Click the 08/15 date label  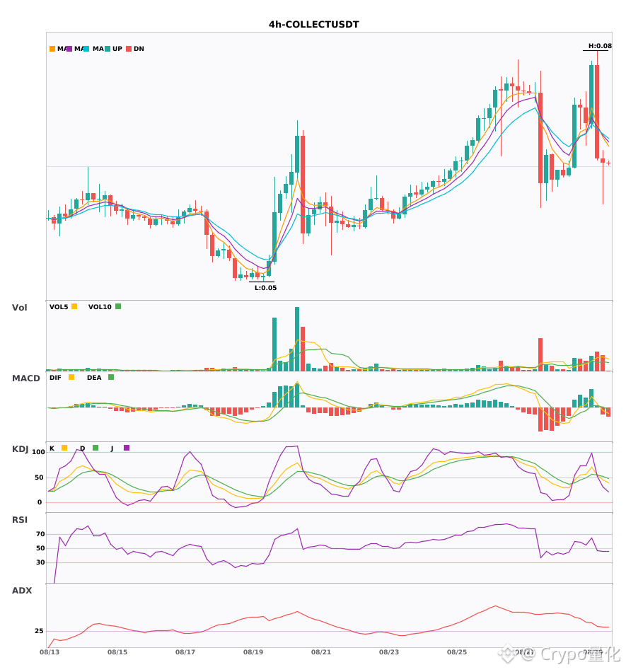pos(117,652)
